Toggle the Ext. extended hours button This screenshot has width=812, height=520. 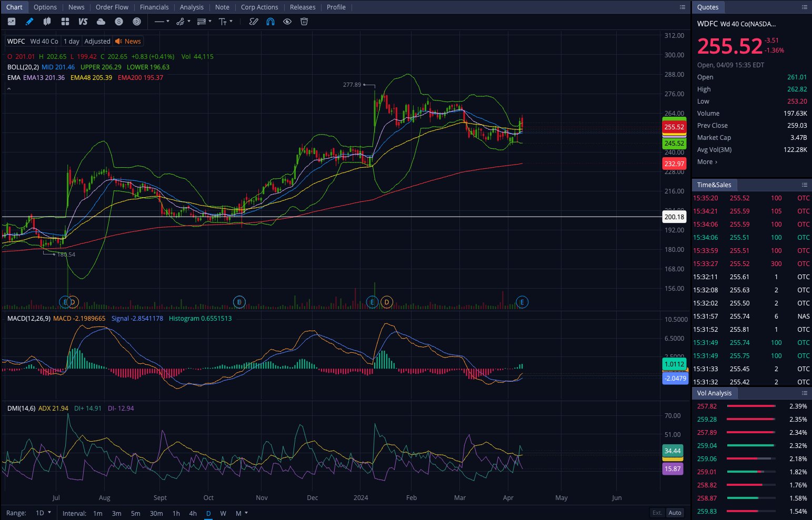(x=657, y=513)
